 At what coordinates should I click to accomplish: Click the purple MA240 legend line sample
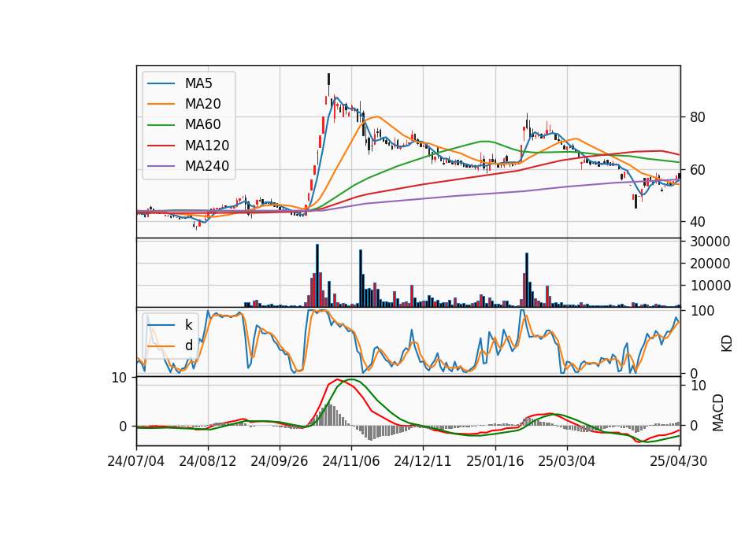[x=161, y=166]
